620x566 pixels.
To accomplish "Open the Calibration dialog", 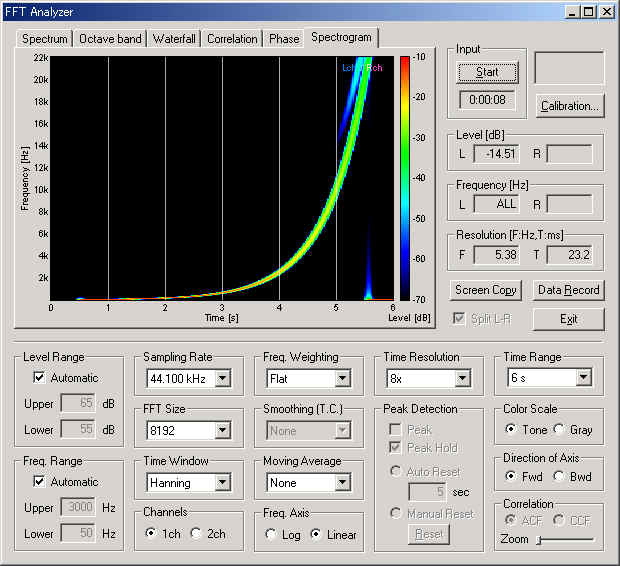I will pyautogui.click(x=570, y=106).
